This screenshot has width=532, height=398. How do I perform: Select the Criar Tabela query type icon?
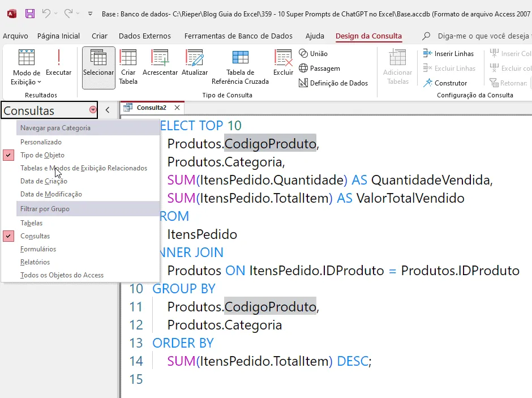click(128, 67)
